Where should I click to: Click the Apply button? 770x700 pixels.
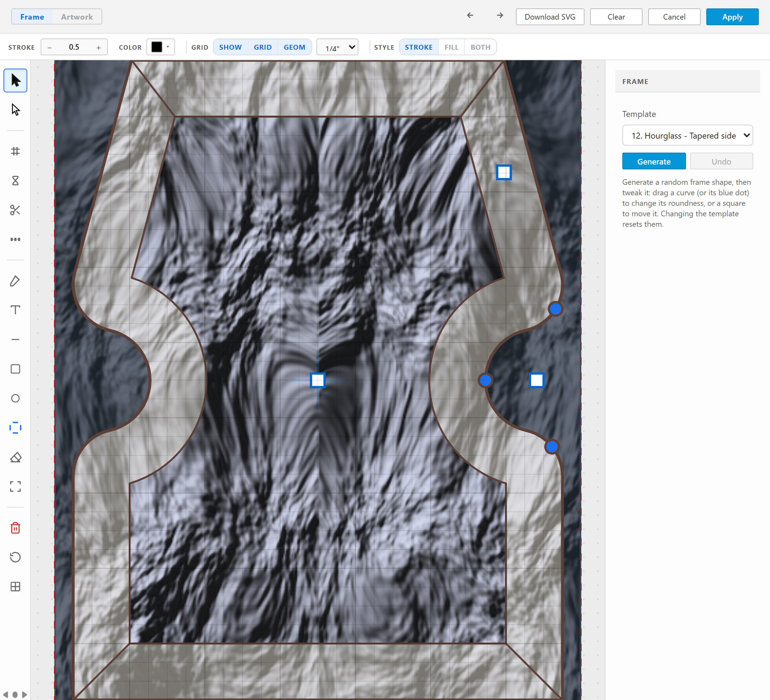pyautogui.click(x=732, y=17)
